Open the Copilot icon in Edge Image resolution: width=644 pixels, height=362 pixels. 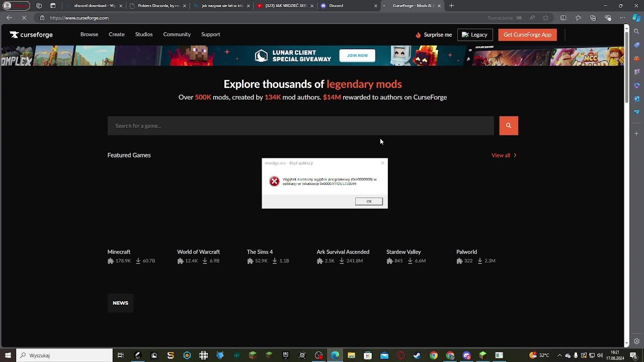click(637, 18)
